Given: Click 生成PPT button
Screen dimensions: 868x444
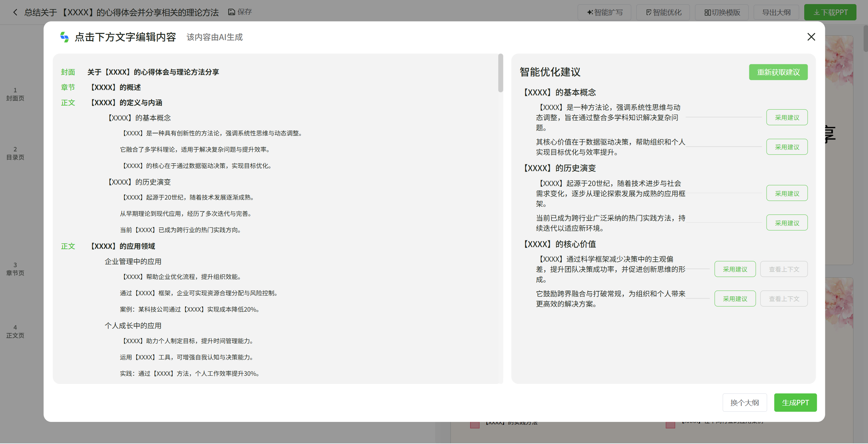Looking at the screenshot, I should click(795, 403).
